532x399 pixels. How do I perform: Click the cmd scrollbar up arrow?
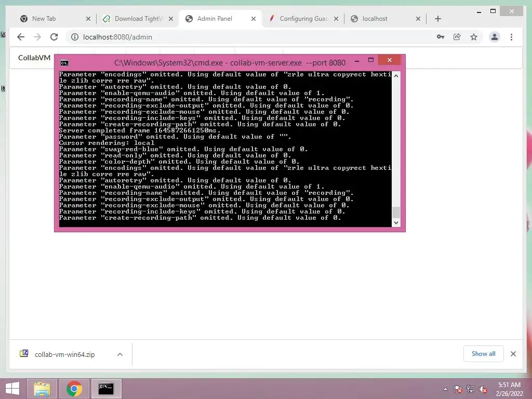coord(396,76)
